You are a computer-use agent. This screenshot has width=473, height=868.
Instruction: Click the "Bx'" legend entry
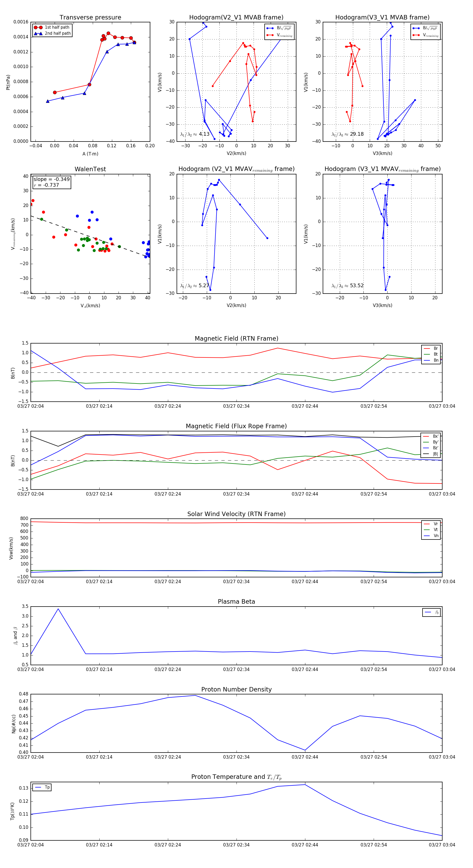tap(431, 436)
